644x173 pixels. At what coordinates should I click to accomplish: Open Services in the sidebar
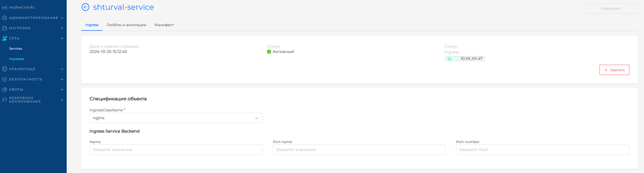point(16,49)
